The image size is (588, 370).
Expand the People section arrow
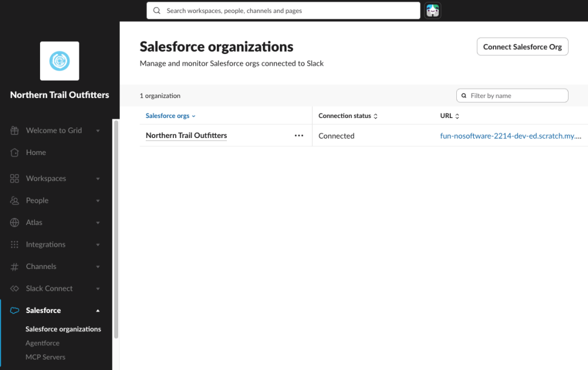(98, 201)
